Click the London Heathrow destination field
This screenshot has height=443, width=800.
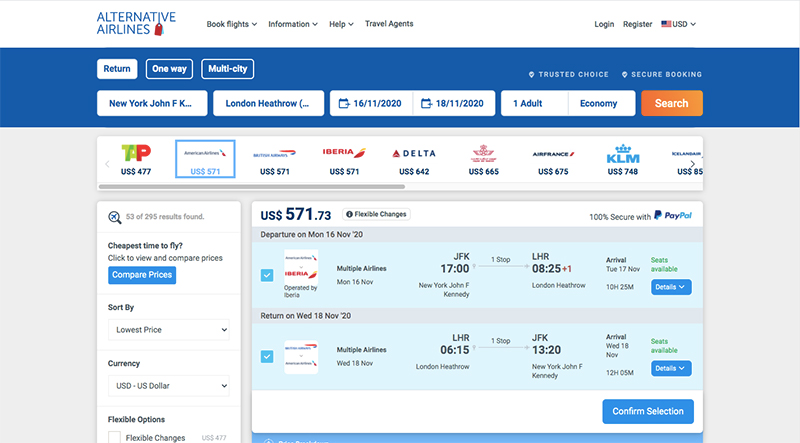pos(268,103)
